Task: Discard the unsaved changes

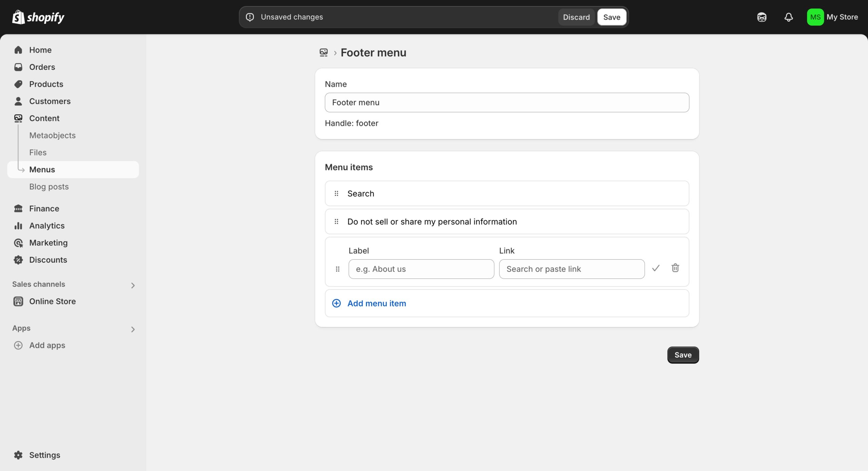Action: tap(576, 17)
